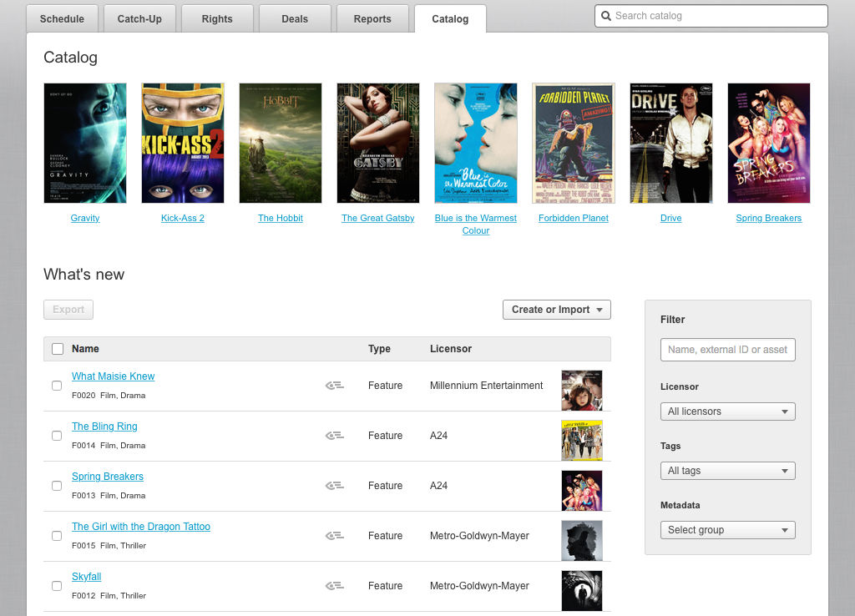Click The Great Gatsby poster thumbnail

tap(378, 144)
